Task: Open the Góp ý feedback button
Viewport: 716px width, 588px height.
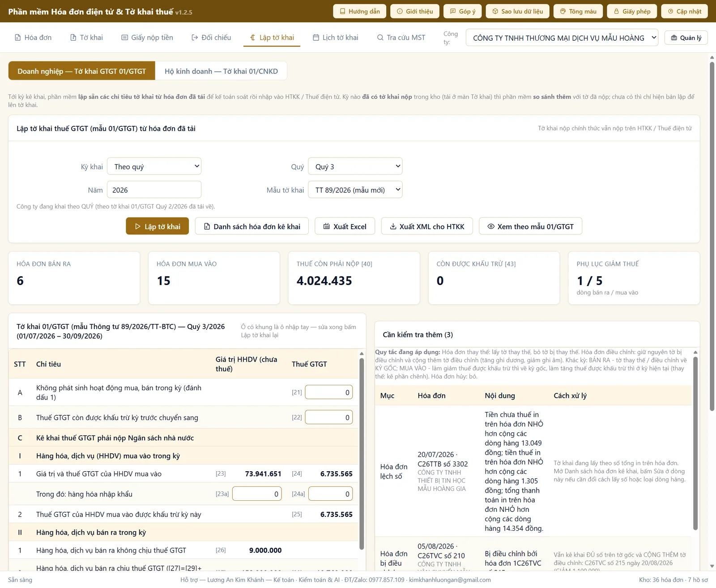Action: (x=463, y=11)
